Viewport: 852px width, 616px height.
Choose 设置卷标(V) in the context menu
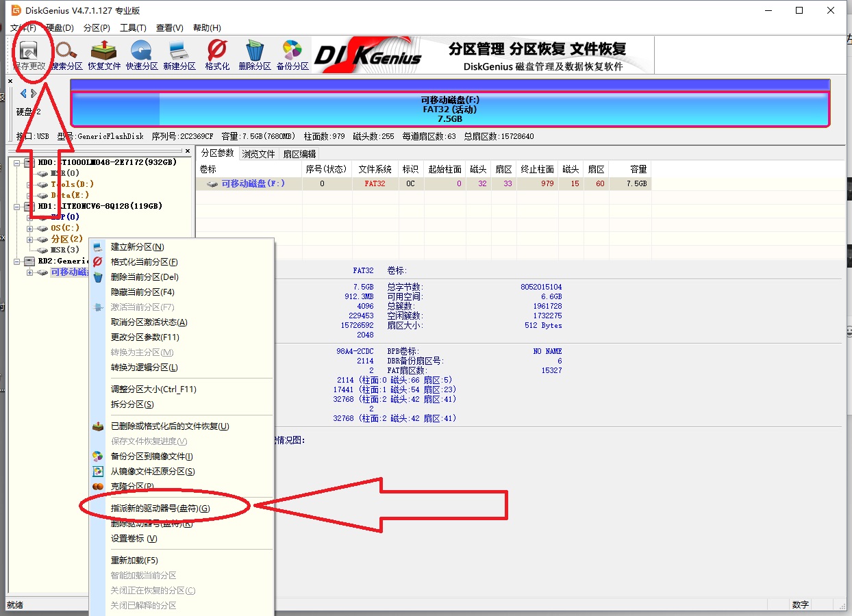click(x=134, y=539)
